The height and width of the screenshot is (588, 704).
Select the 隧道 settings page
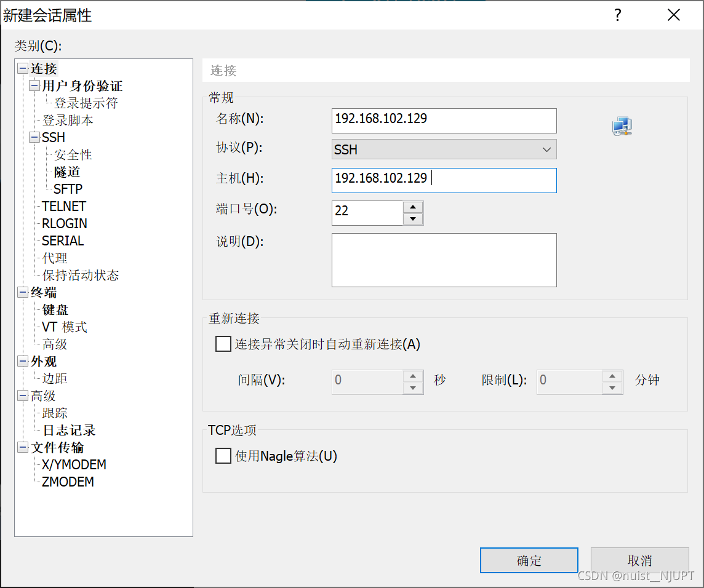point(66,172)
